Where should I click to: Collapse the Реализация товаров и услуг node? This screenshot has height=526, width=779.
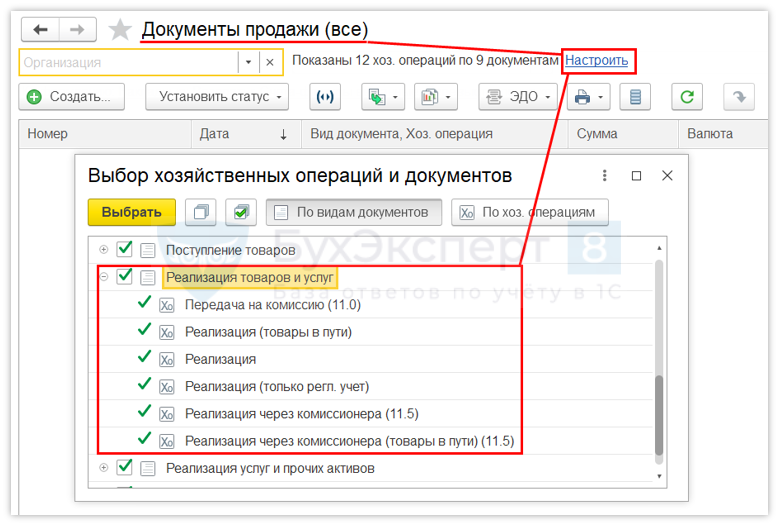(x=103, y=277)
